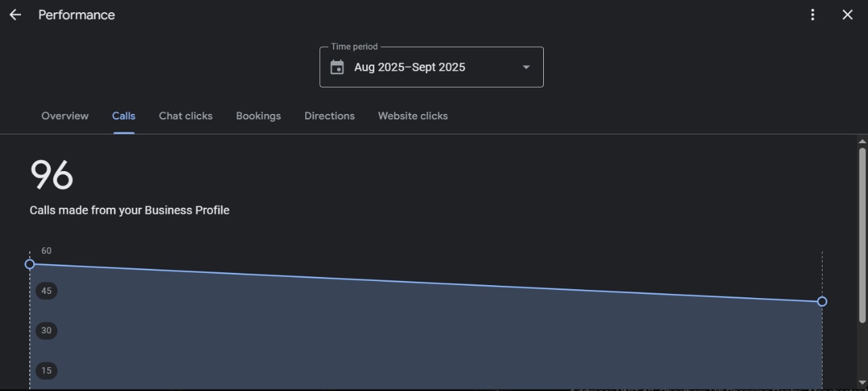This screenshot has height=391, width=868.
Task: Click the first data point on the chart
Action: pos(30,264)
